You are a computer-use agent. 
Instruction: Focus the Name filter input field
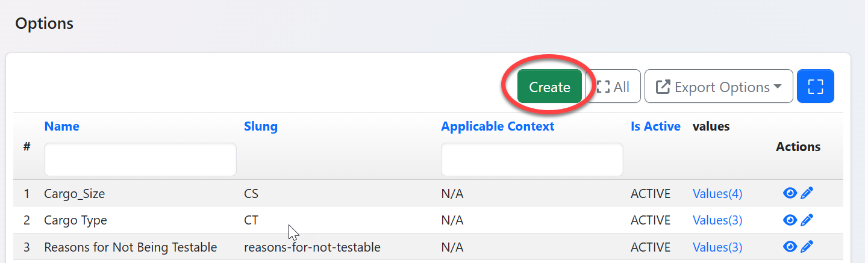coord(140,159)
